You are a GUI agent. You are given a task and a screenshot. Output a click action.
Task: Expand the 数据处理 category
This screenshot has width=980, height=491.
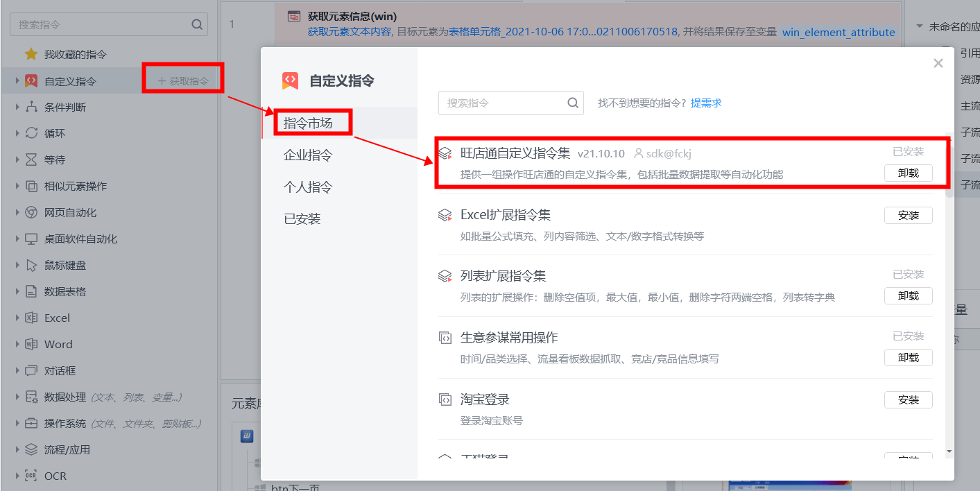coord(17,397)
